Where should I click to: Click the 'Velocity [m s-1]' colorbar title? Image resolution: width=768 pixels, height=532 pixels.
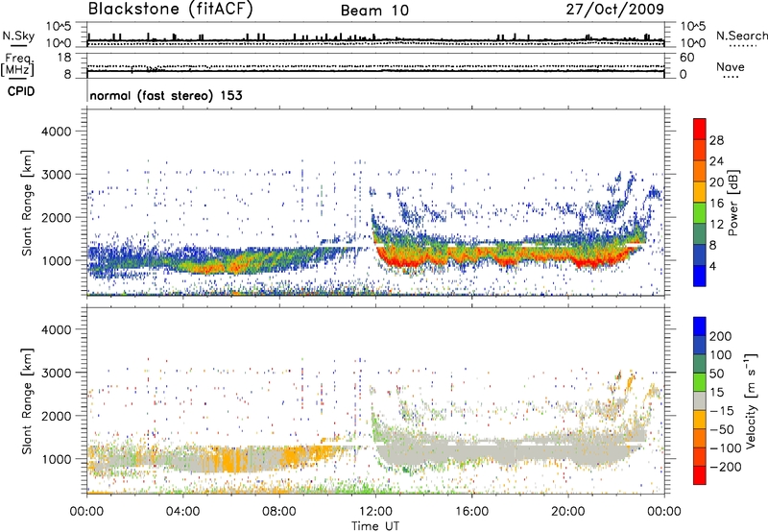751,400
